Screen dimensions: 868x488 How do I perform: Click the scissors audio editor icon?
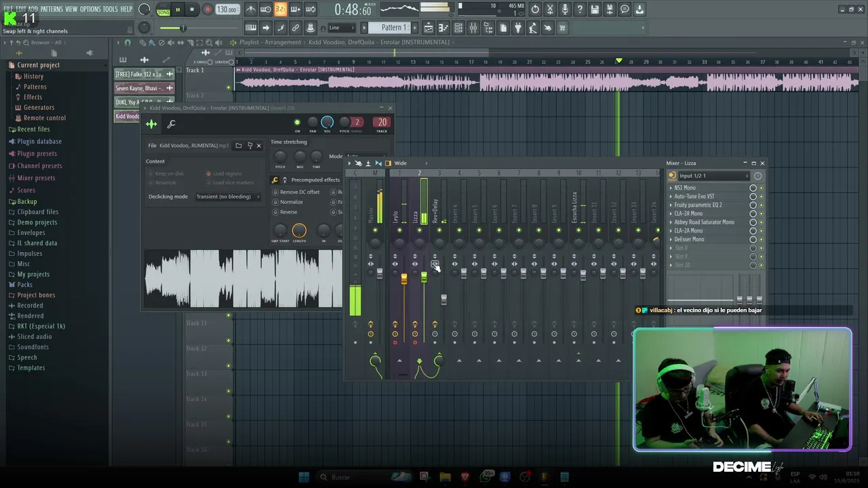550,9
